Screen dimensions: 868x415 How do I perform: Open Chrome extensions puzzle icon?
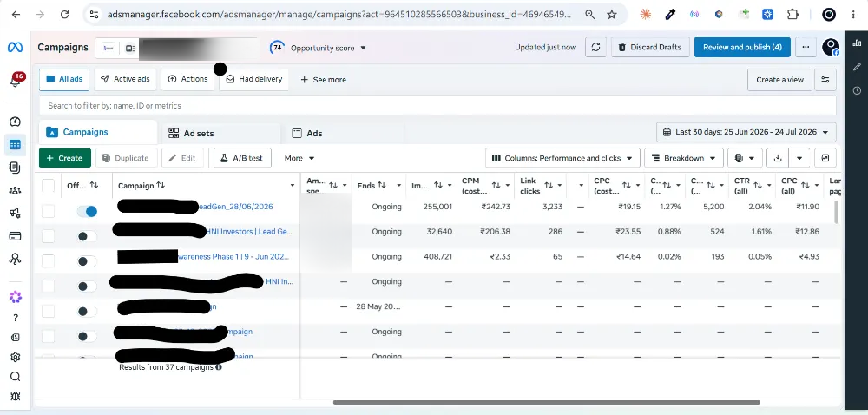(792, 15)
